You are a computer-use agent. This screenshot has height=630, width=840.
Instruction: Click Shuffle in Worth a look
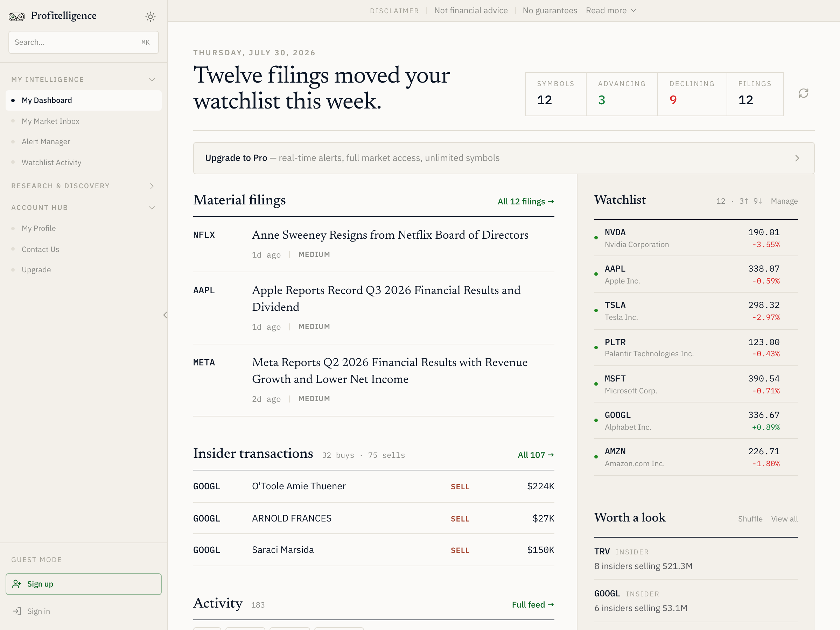coord(750,519)
